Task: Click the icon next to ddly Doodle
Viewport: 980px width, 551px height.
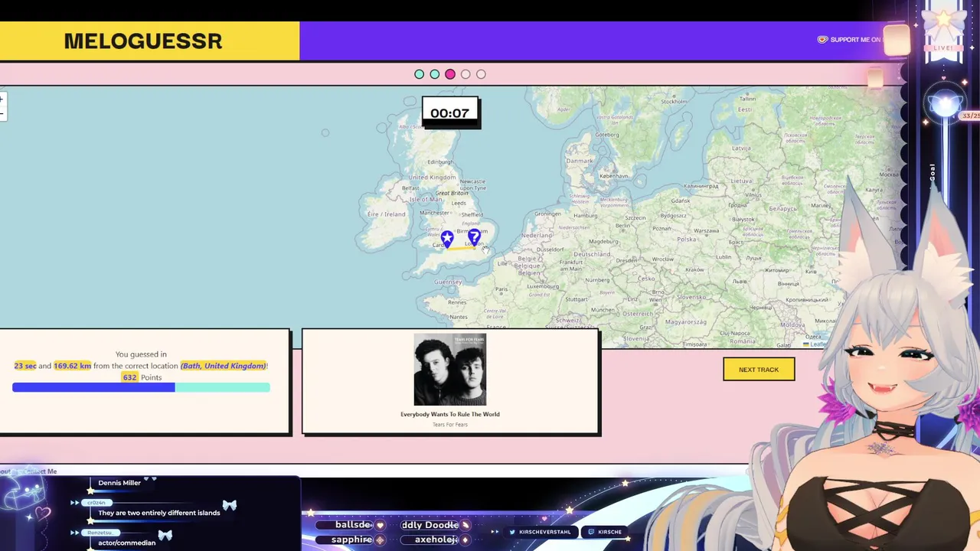Action: click(465, 525)
